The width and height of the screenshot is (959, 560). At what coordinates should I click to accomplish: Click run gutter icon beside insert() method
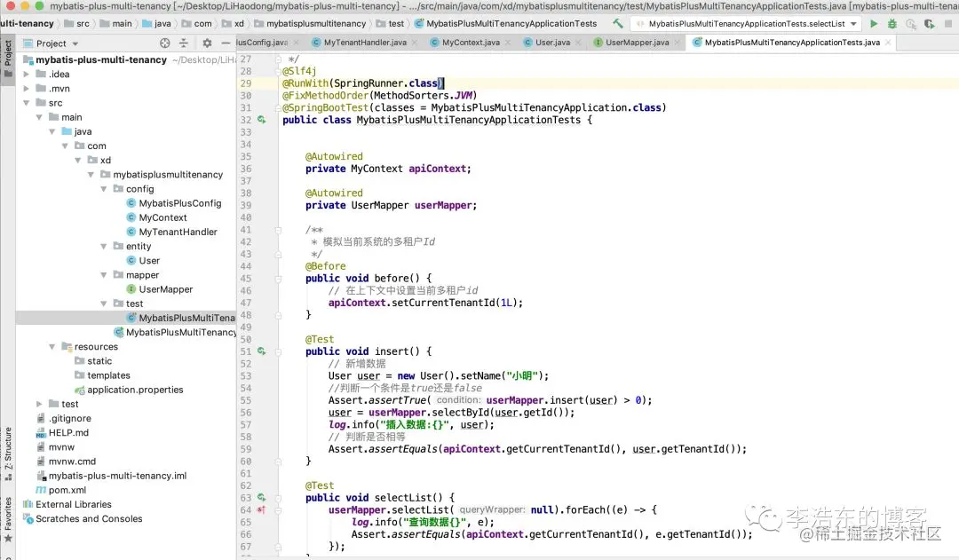261,351
